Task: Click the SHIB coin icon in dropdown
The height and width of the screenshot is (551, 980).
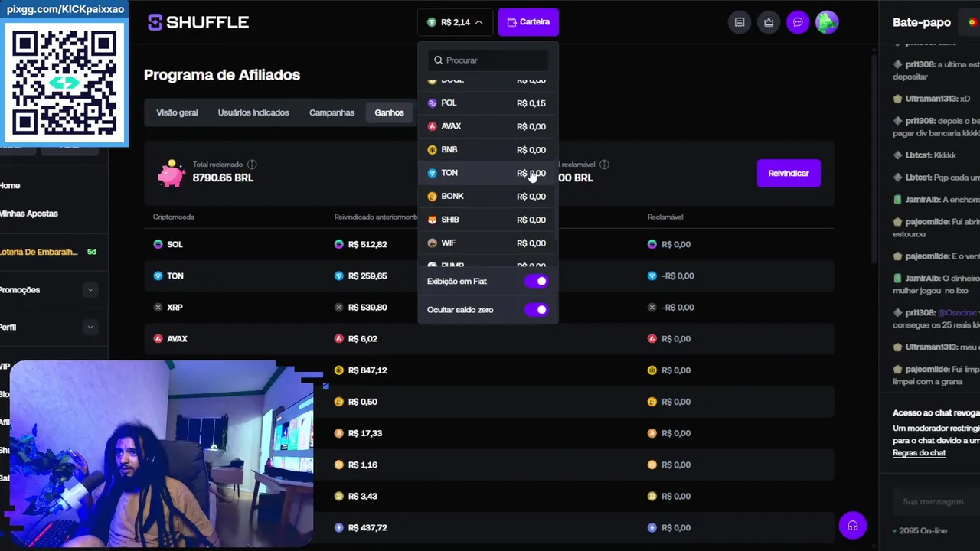Action: coord(432,220)
